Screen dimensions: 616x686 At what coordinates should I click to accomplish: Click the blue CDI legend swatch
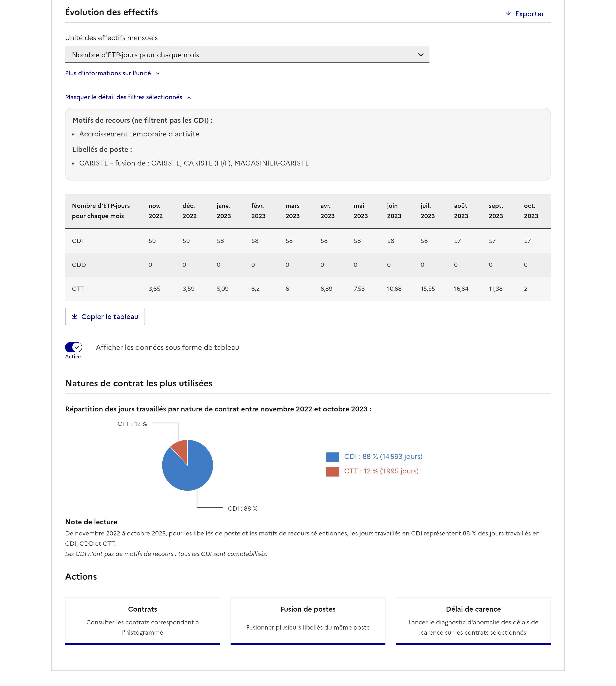(332, 457)
